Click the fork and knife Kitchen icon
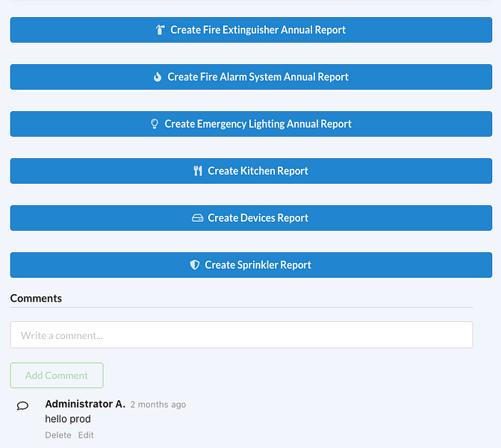501x448 pixels. pos(198,171)
